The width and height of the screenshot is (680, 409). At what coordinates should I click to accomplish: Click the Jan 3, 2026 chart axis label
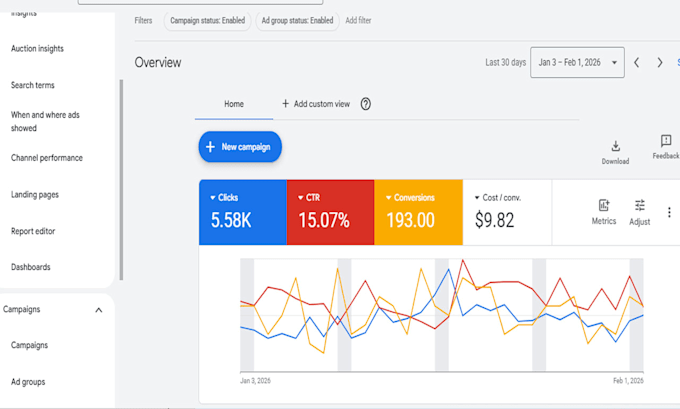[x=255, y=381]
